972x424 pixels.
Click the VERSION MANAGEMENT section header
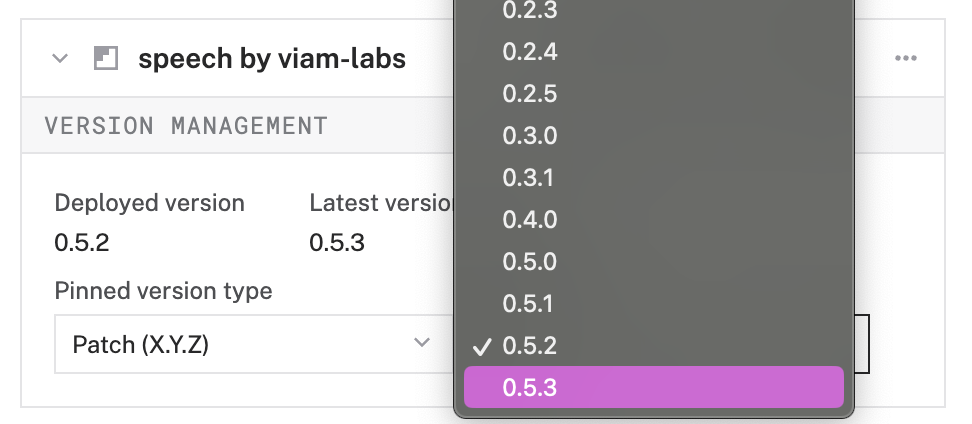(x=186, y=126)
